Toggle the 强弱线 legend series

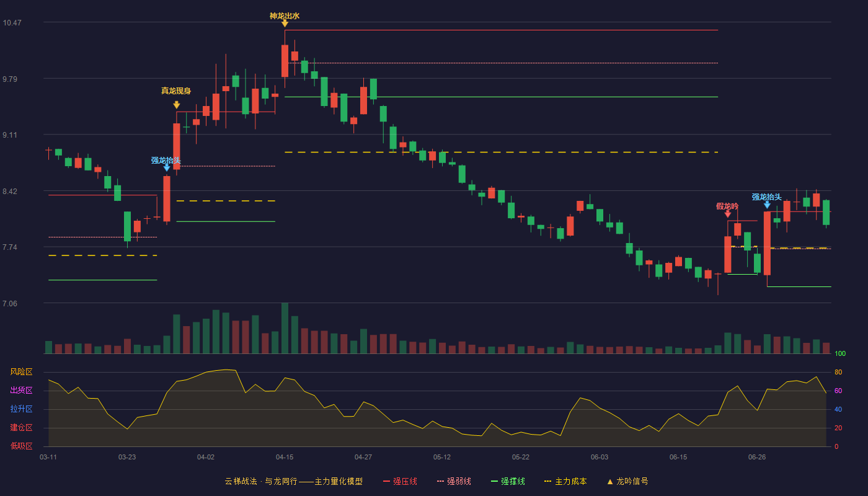click(454, 481)
